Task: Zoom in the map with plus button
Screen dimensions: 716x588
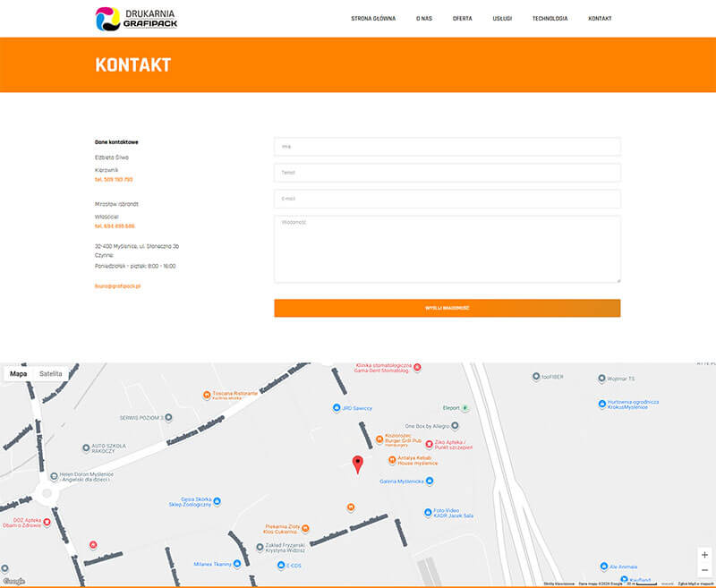Action: (704, 555)
